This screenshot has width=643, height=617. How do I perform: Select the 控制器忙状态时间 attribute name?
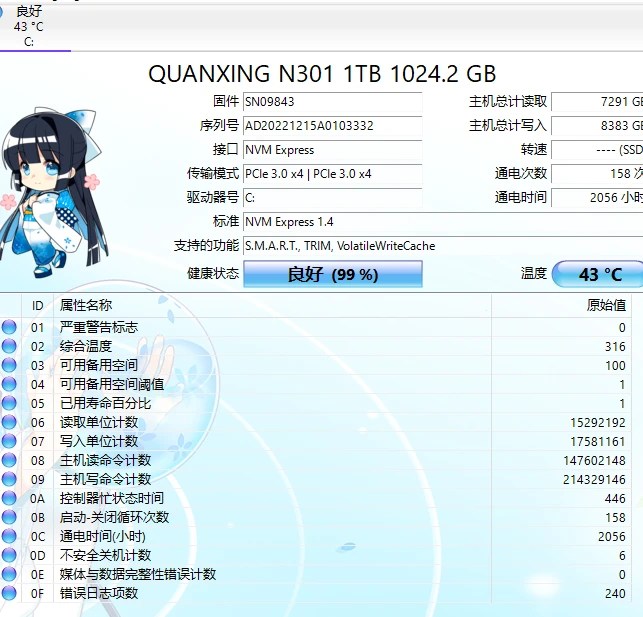click(x=112, y=498)
